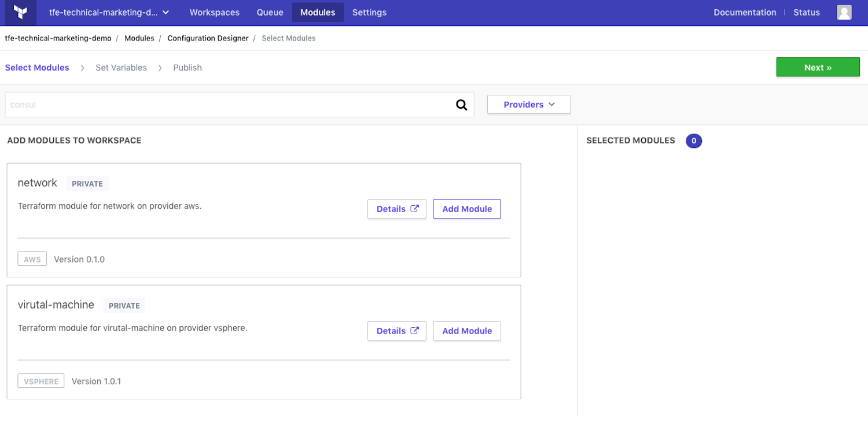868x448 pixels.
Task: Navigate to the Queue section
Action: click(270, 12)
